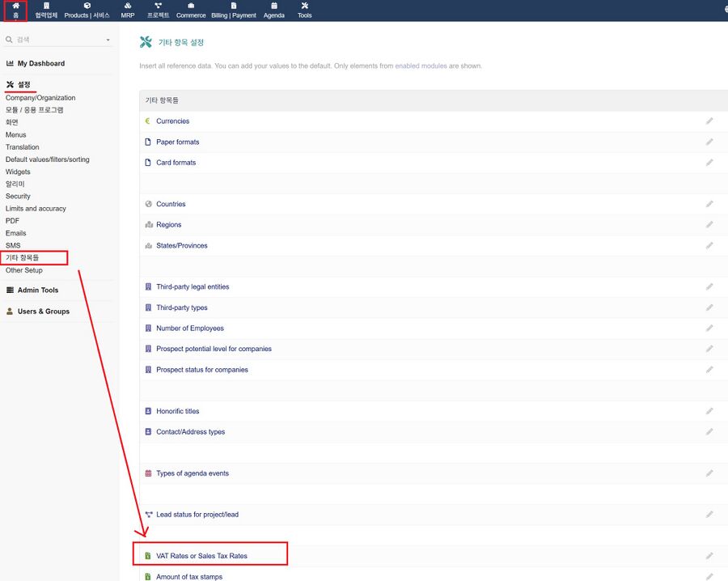Expand Admin Tools in sidebar
Image resolution: width=728 pixels, height=581 pixels.
[x=37, y=290]
